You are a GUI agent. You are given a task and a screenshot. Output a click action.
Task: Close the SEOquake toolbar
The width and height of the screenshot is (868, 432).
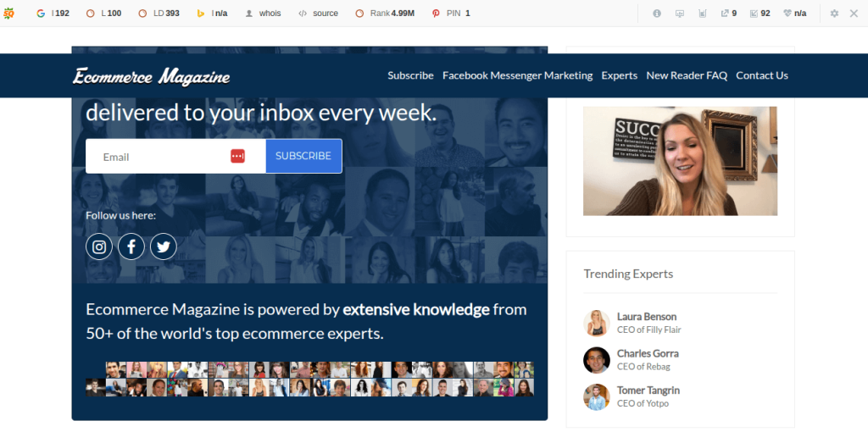(854, 14)
